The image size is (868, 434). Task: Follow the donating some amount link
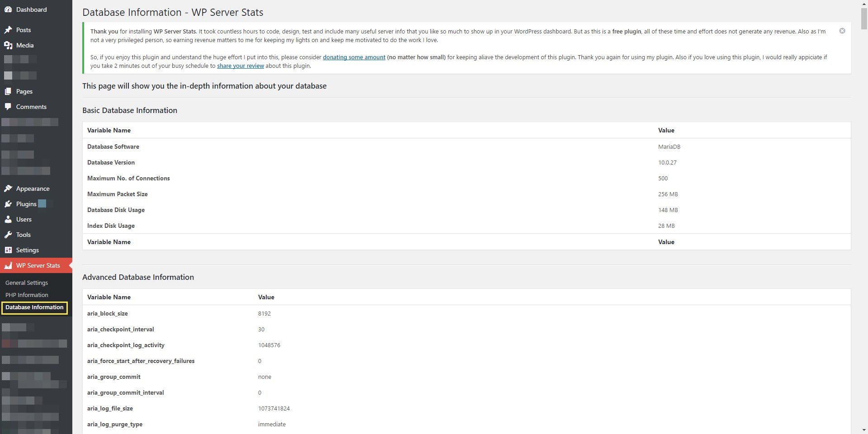pos(354,57)
